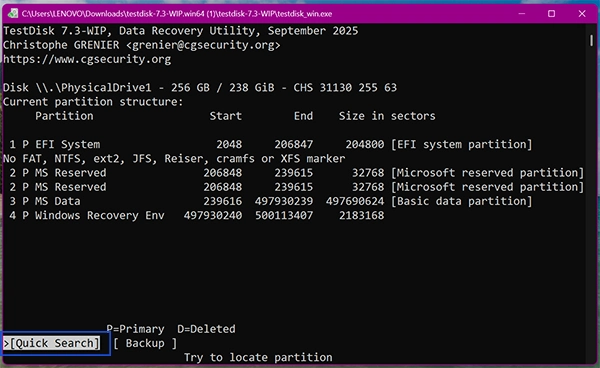Click the 'Partition' column header
The width and height of the screenshot is (600, 368).
click(x=64, y=116)
